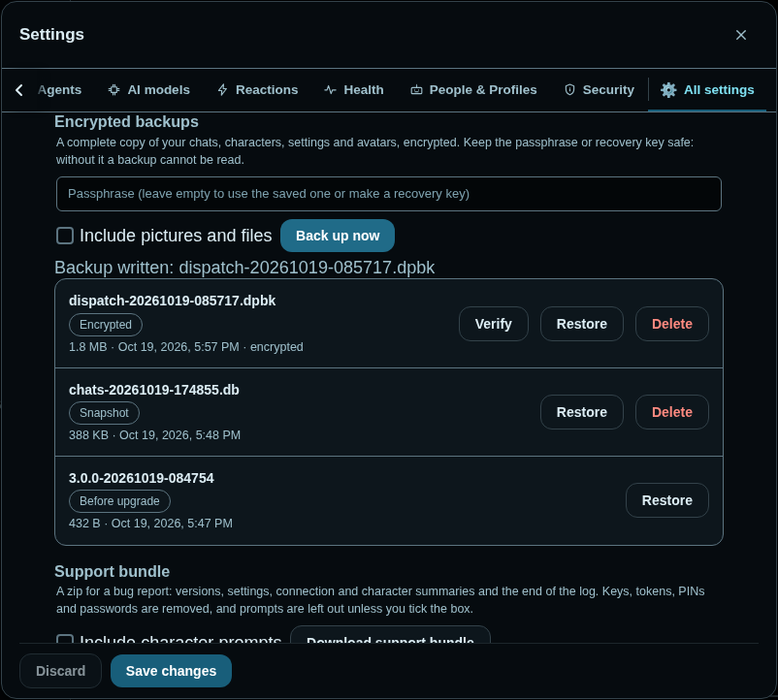The height and width of the screenshot is (700, 778).
Task: Restore the dispatch-20261019-085717.dpbk backup
Action: click(x=581, y=324)
